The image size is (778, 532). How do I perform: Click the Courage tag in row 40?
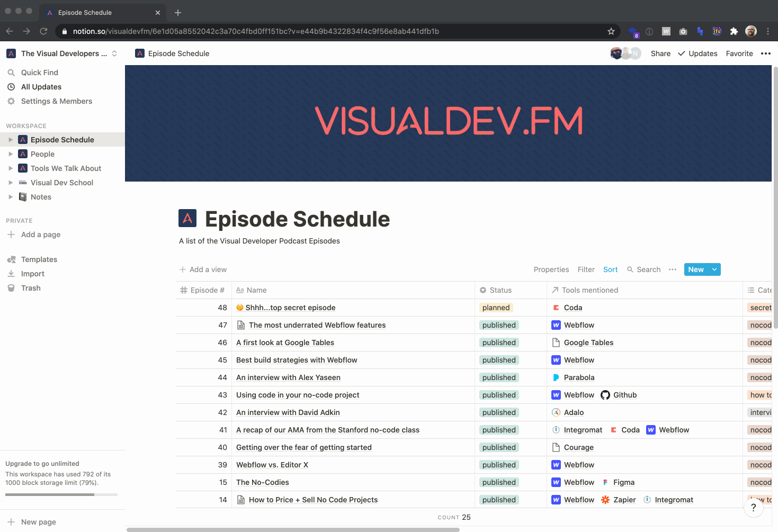point(573,447)
